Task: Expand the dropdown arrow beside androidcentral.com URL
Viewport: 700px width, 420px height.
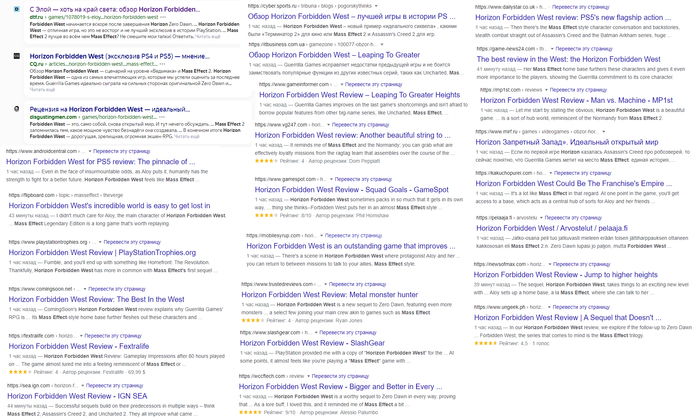Action: point(89,151)
